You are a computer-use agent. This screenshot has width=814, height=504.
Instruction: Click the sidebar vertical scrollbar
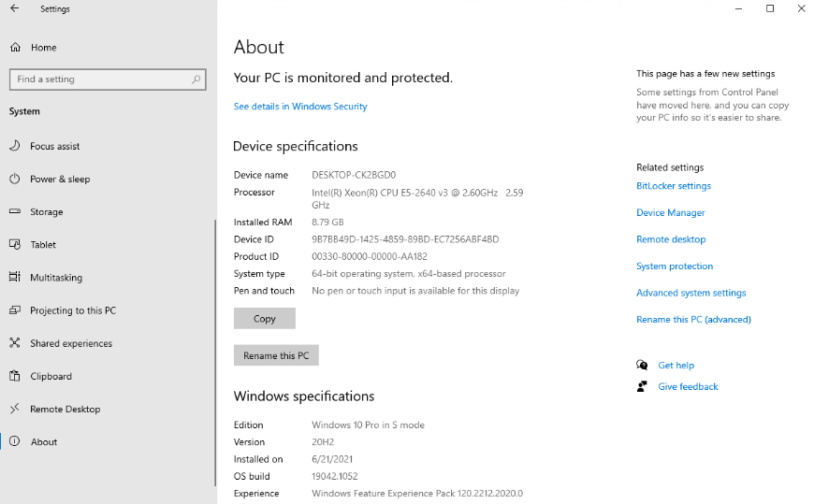(x=215, y=353)
